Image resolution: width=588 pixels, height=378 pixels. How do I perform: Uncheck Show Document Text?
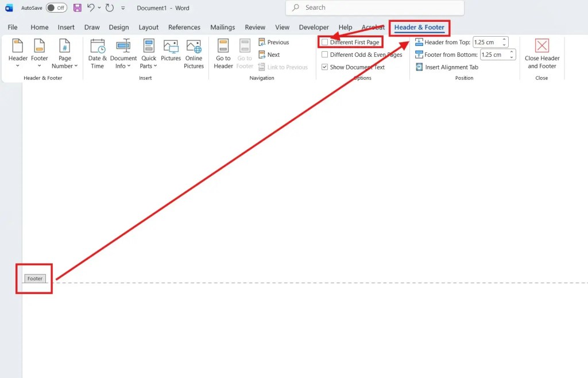325,67
